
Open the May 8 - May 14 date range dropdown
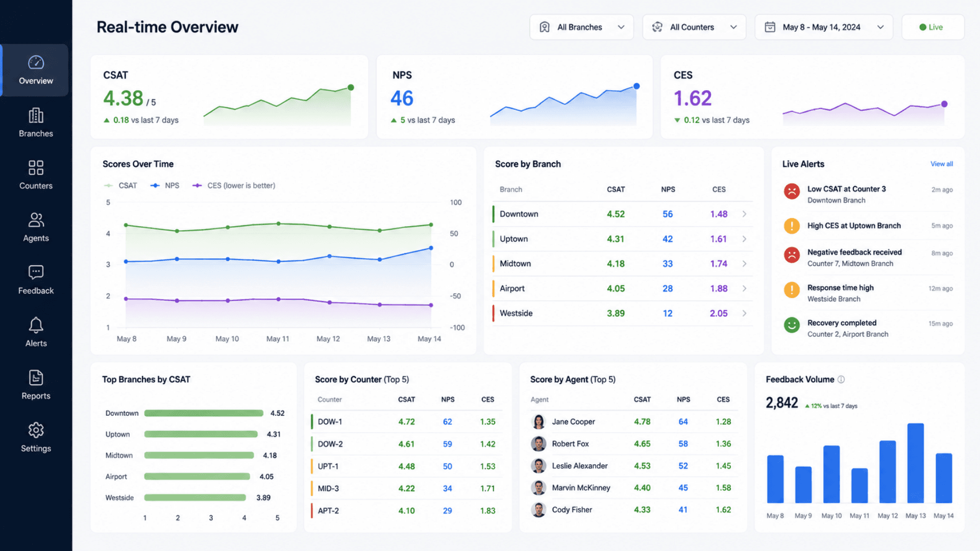[x=824, y=27]
